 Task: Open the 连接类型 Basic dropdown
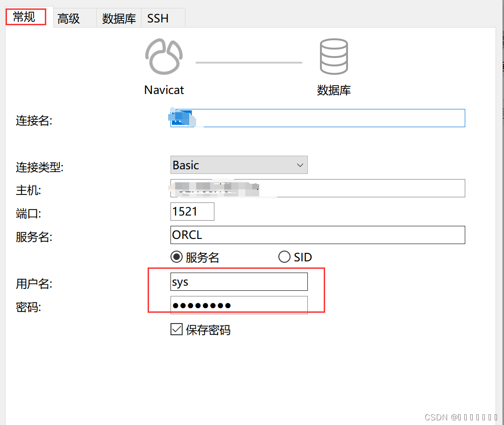239,165
